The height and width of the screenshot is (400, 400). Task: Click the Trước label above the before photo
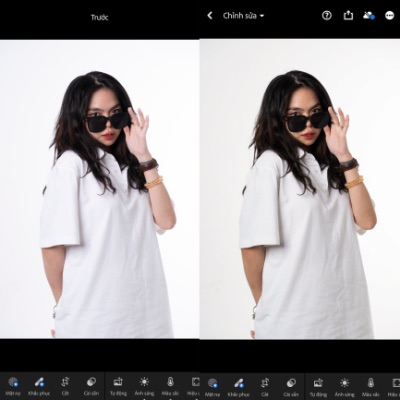100,17
